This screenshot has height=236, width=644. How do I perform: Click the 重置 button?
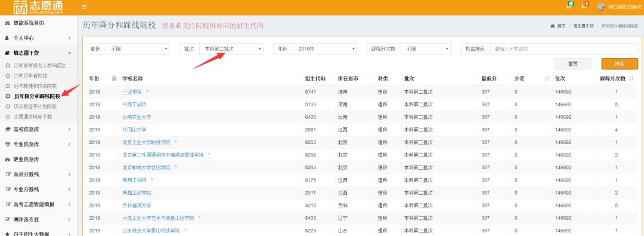point(572,64)
